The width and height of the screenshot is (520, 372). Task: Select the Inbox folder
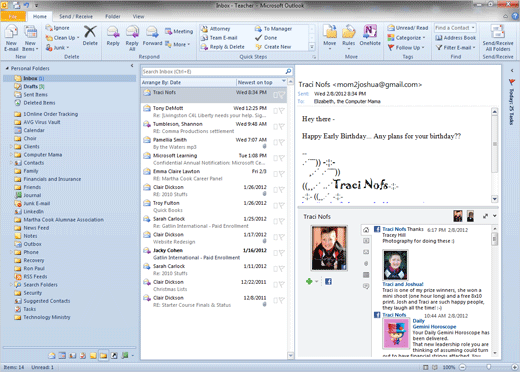(69, 78)
